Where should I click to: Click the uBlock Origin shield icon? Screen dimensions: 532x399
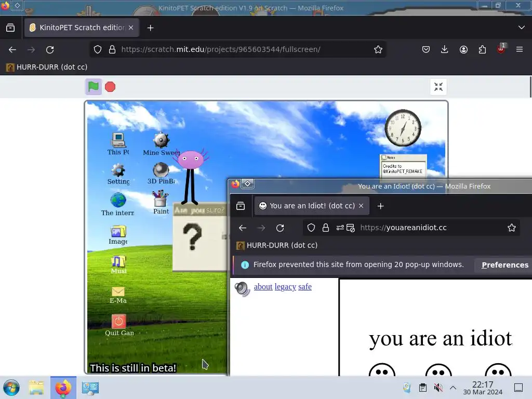click(501, 49)
